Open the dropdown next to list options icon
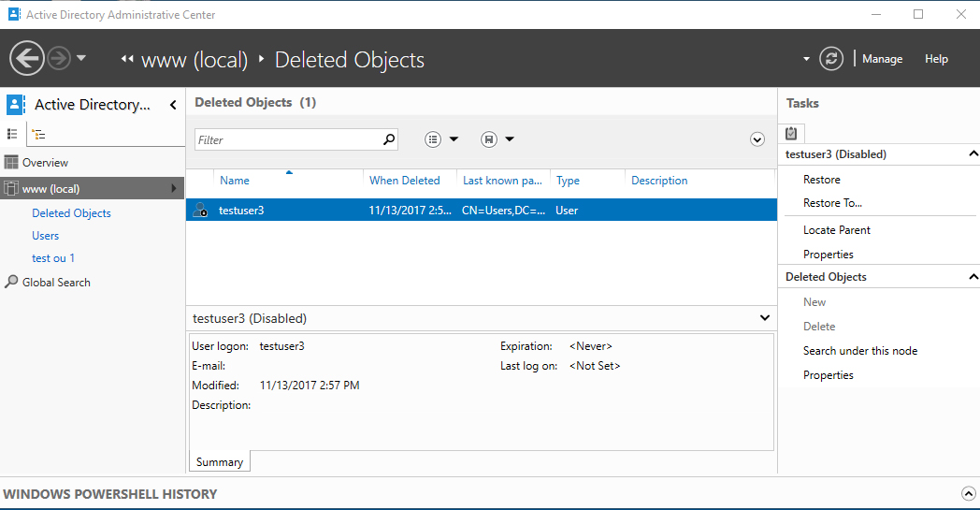Image resolution: width=980 pixels, height=510 pixels. (454, 139)
